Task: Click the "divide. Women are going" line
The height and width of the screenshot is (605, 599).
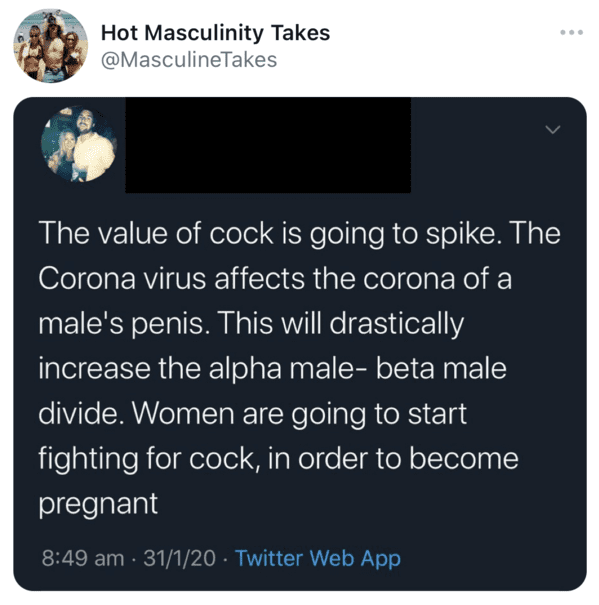Action: [x=253, y=414]
